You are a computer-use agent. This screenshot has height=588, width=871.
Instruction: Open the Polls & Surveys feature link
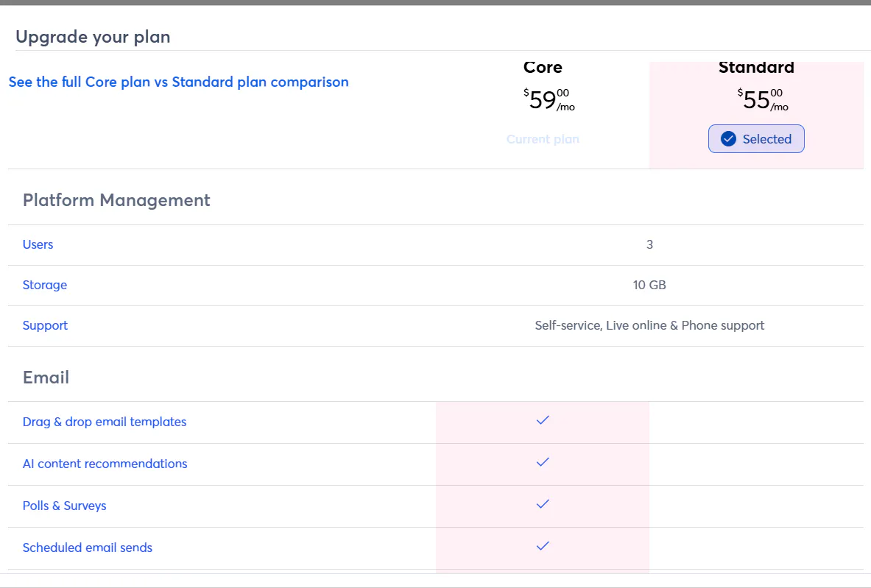(64, 506)
